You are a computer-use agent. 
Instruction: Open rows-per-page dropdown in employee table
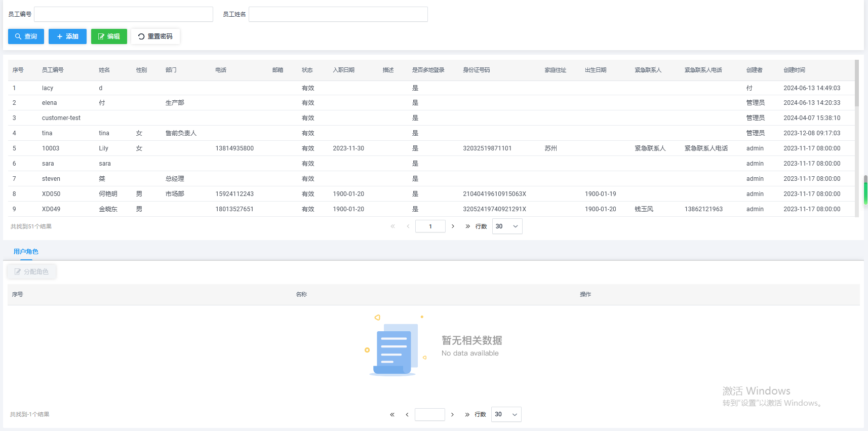pyautogui.click(x=507, y=226)
